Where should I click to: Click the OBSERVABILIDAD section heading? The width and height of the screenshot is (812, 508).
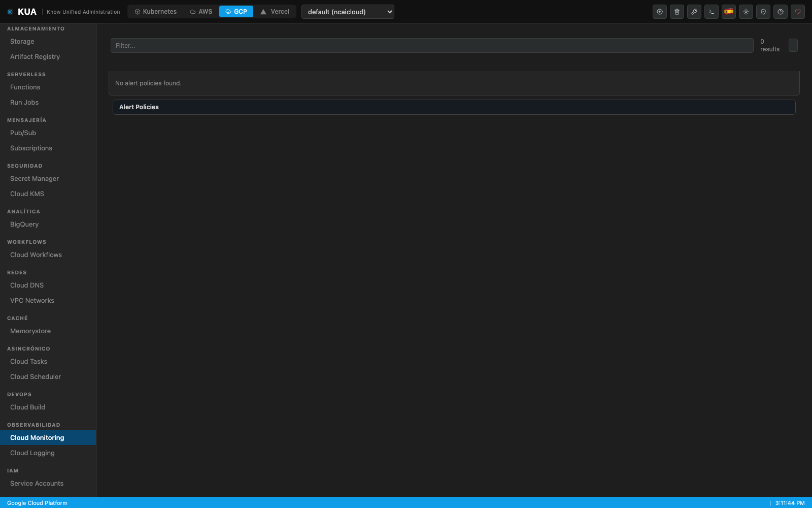coord(33,425)
